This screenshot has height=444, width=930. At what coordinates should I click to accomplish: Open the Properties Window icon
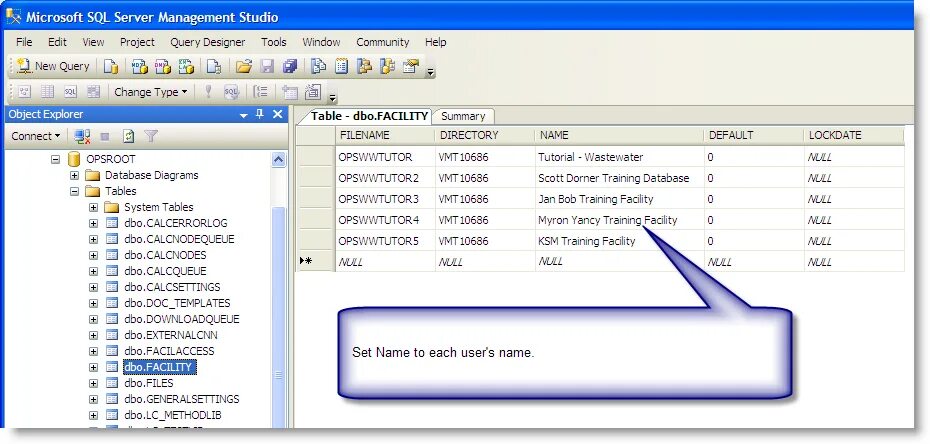tap(411, 66)
